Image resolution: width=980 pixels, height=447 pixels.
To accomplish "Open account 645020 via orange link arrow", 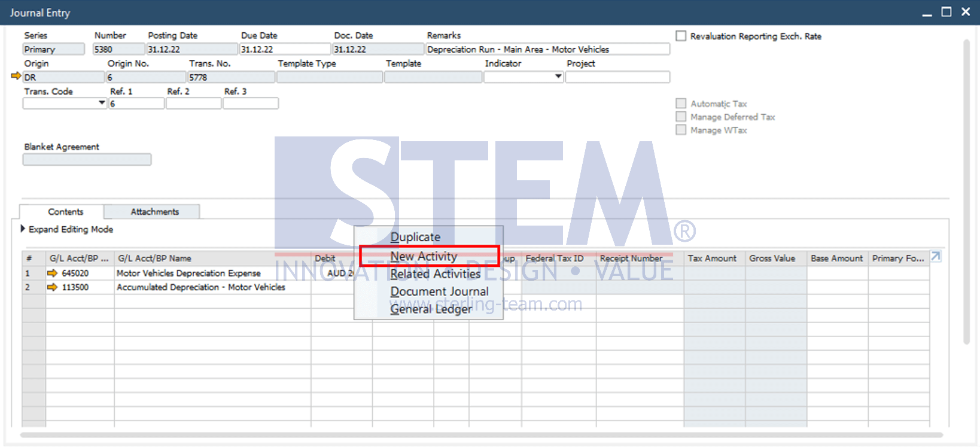I will click(52, 273).
